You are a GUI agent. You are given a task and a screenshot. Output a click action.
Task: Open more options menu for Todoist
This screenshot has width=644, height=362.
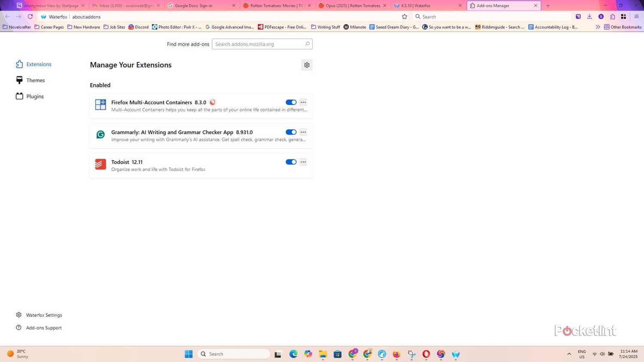click(303, 162)
